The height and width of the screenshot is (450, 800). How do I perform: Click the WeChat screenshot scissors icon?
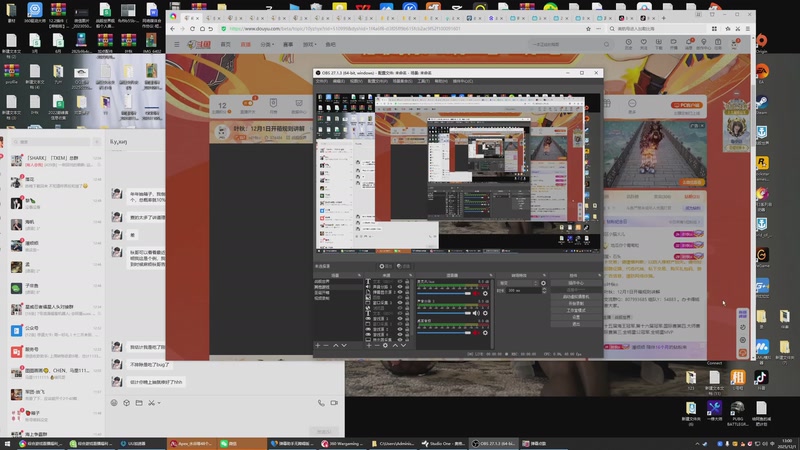coord(151,403)
